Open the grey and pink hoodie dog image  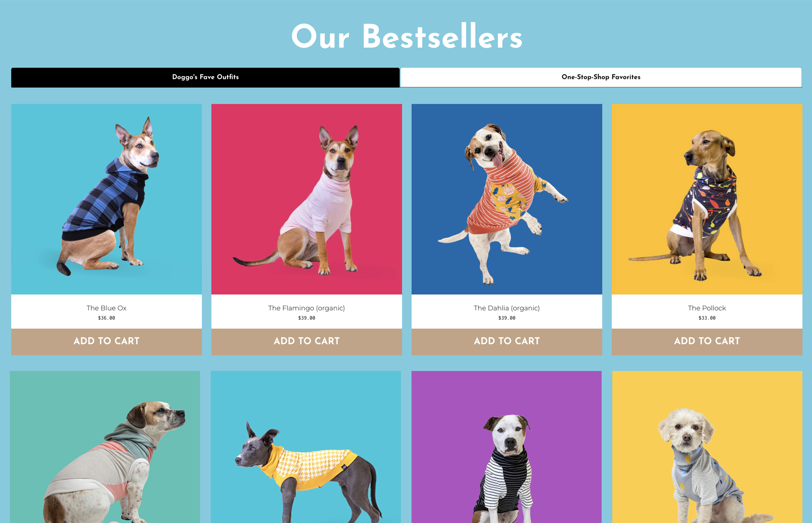coord(105,447)
